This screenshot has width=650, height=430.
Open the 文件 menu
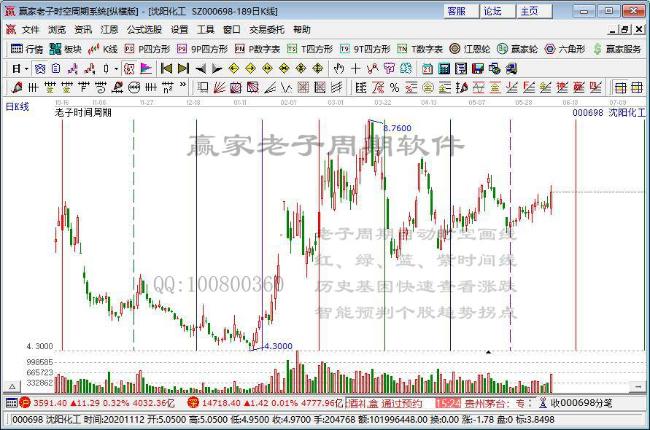click(31, 29)
